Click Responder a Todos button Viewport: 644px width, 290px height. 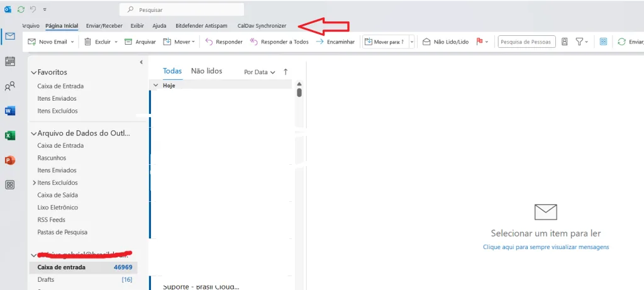pos(279,42)
